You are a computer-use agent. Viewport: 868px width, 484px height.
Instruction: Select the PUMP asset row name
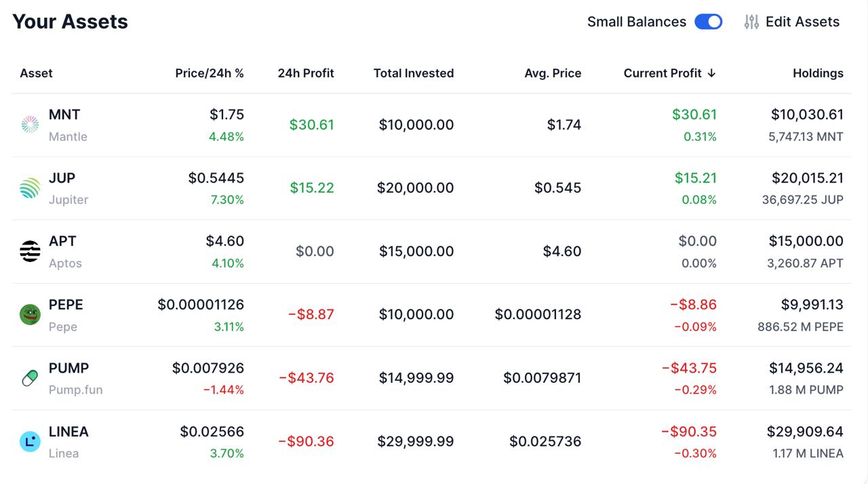(68, 368)
